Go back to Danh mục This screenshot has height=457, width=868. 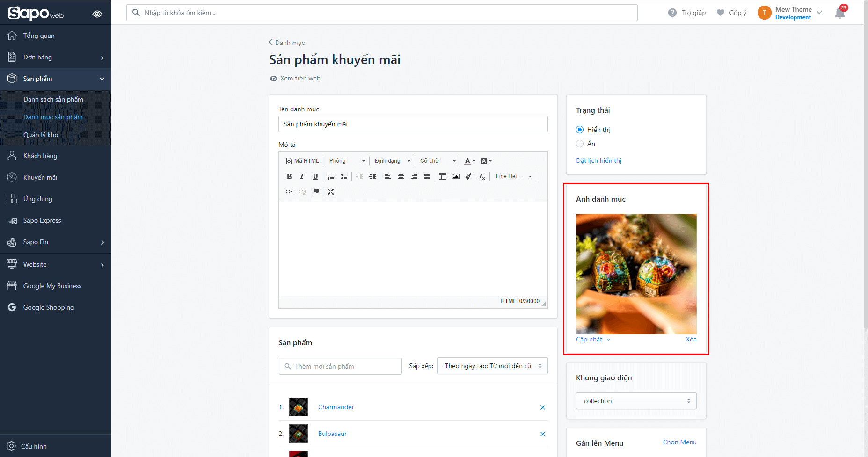coord(286,43)
